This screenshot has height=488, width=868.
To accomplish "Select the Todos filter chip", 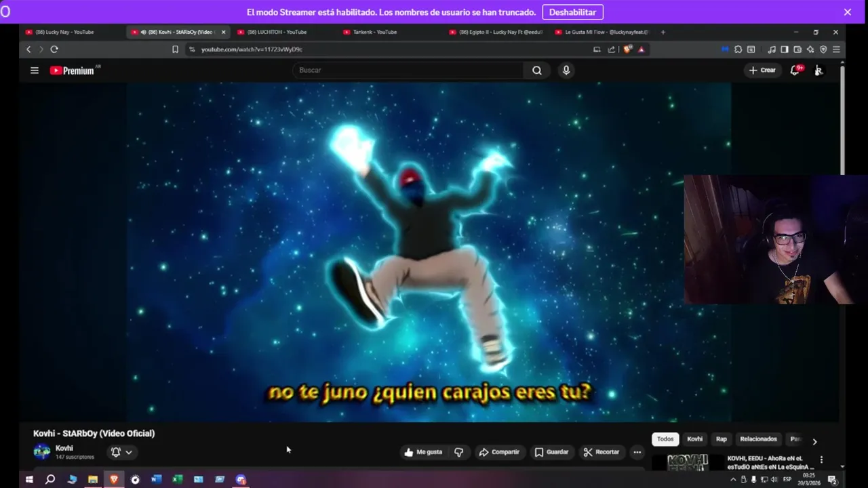I will click(x=665, y=439).
